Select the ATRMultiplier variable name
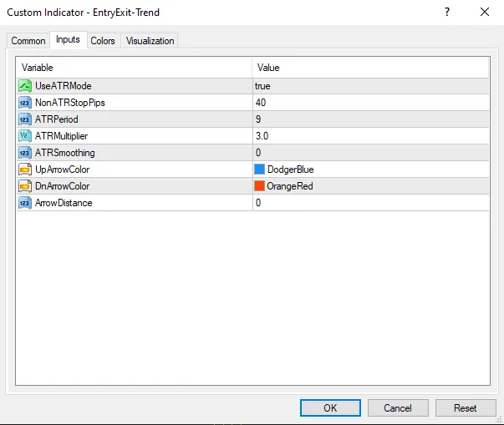This screenshot has height=425, width=504. [x=61, y=136]
